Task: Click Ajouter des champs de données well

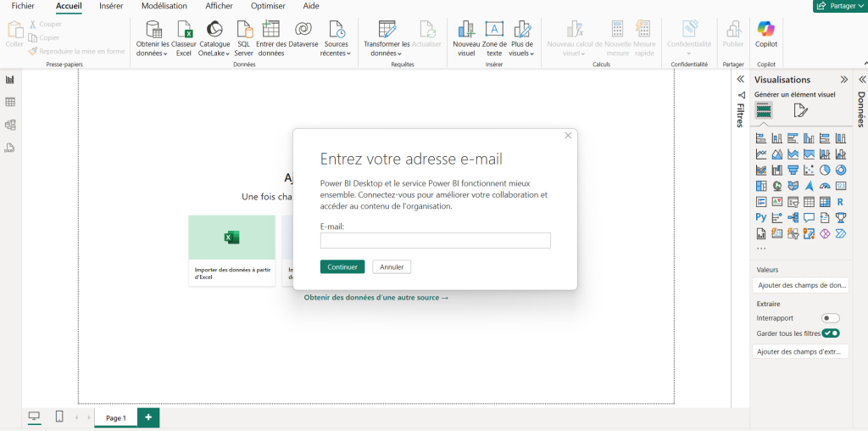Action: point(800,285)
